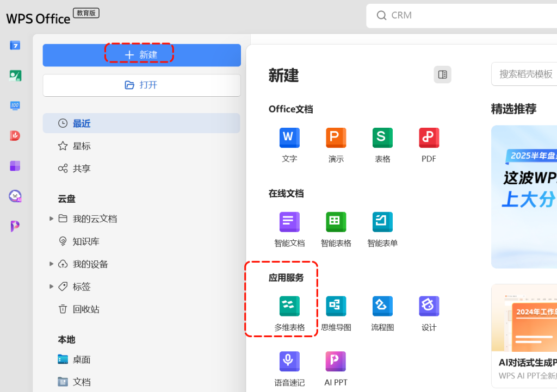This screenshot has height=392, width=557.
Task: Open the 2024年工作 template thumbnail
Action: click(x=524, y=318)
